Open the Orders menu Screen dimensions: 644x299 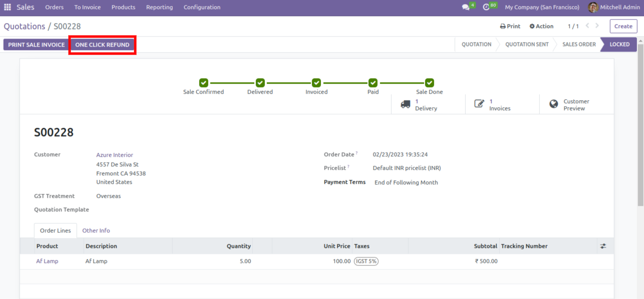pyautogui.click(x=54, y=8)
